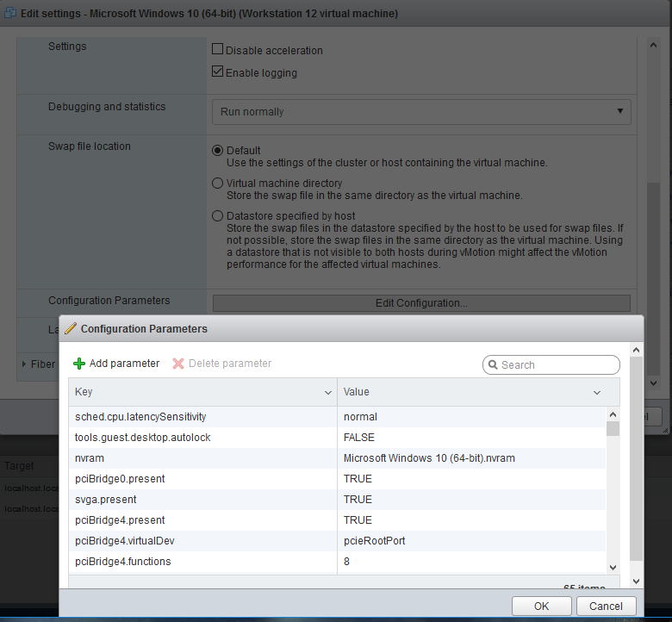Click TRUE value for pciBridge4.present
This screenshot has width=672, height=622.
click(x=358, y=520)
